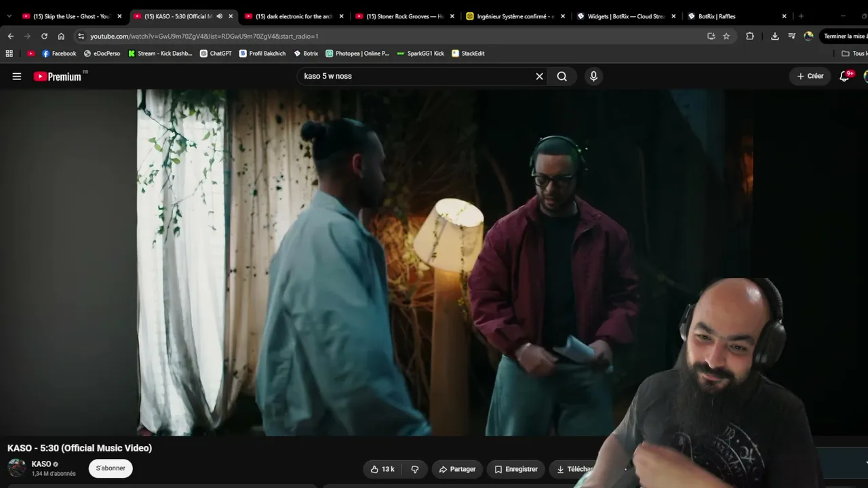Switch to Skip the Use - Ghost tab

pyautogui.click(x=72, y=16)
